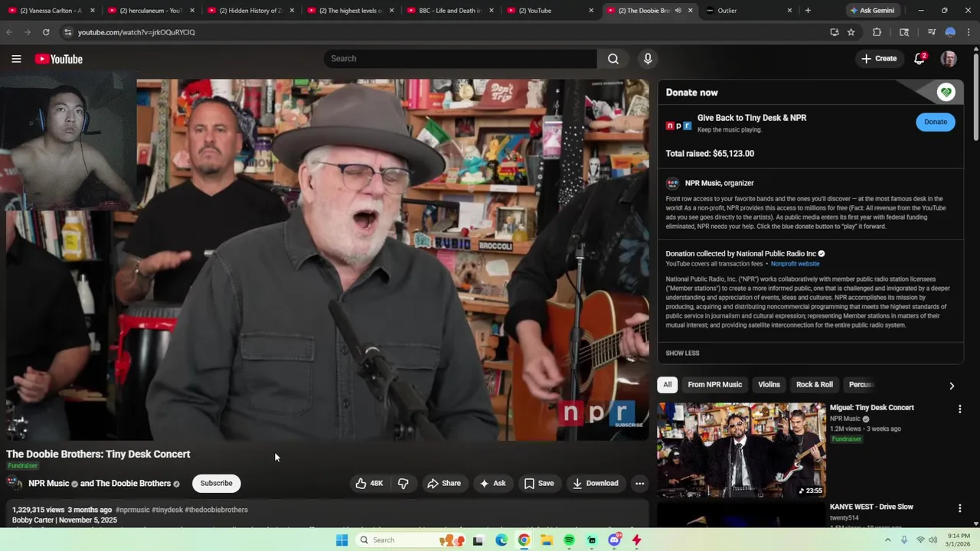Collapse donation details with SHOW LESS
The image size is (980, 551).
coord(682,353)
